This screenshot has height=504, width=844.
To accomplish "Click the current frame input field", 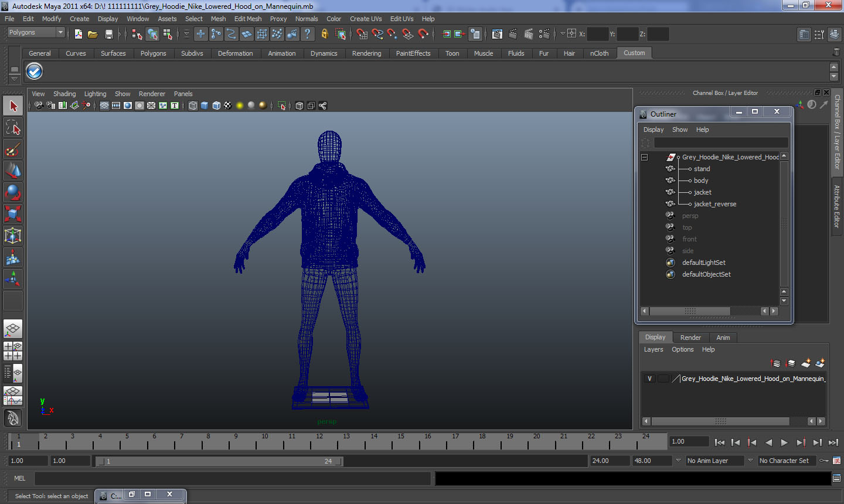I will coord(689,442).
